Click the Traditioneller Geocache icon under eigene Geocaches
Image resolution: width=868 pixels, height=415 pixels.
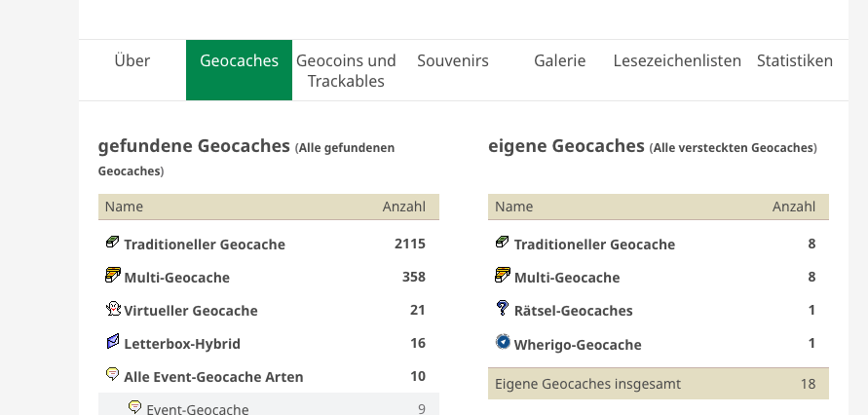pyautogui.click(x=502, y=242)
